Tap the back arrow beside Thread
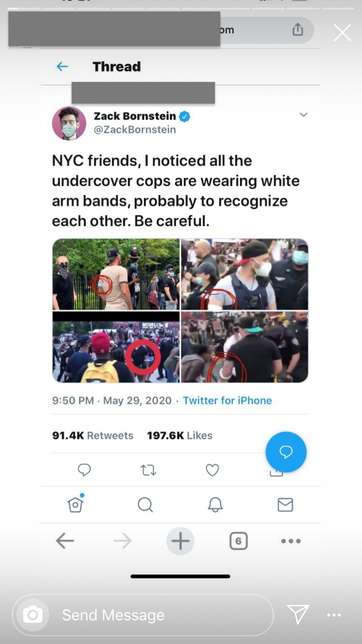 click(x=62, y=67)
